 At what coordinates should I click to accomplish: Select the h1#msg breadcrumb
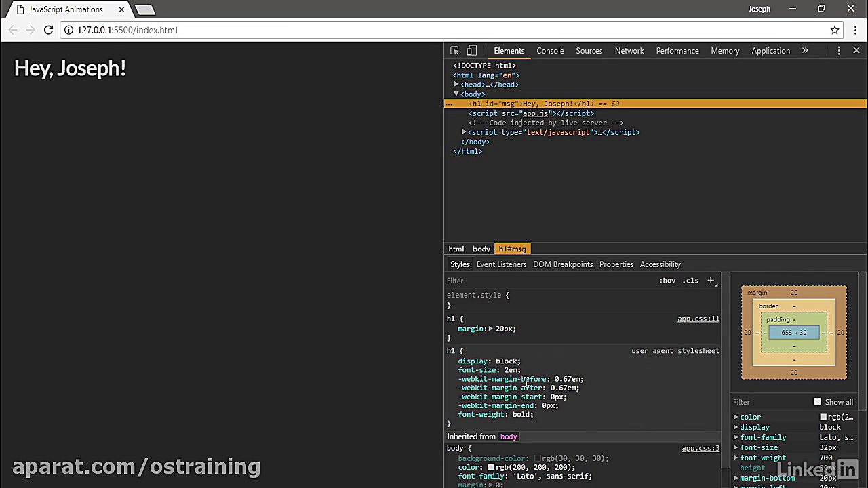click(512, 249)
